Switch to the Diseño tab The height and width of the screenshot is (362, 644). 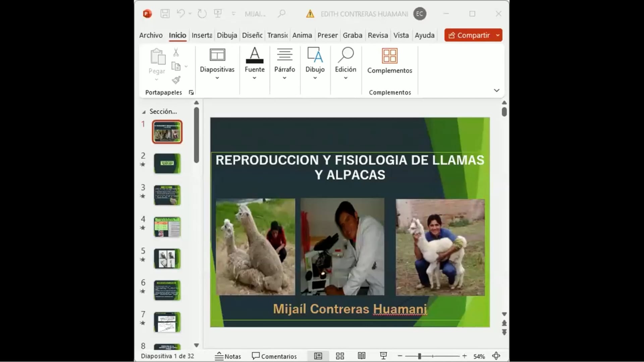[252, 35]
